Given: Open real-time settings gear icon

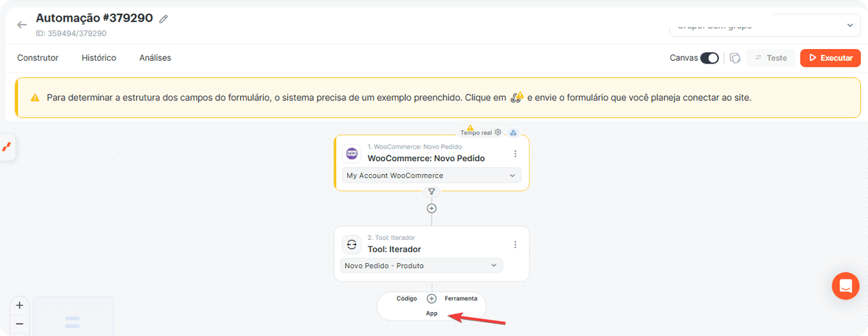Looking at the screenshot, I should tap(498, 132).
